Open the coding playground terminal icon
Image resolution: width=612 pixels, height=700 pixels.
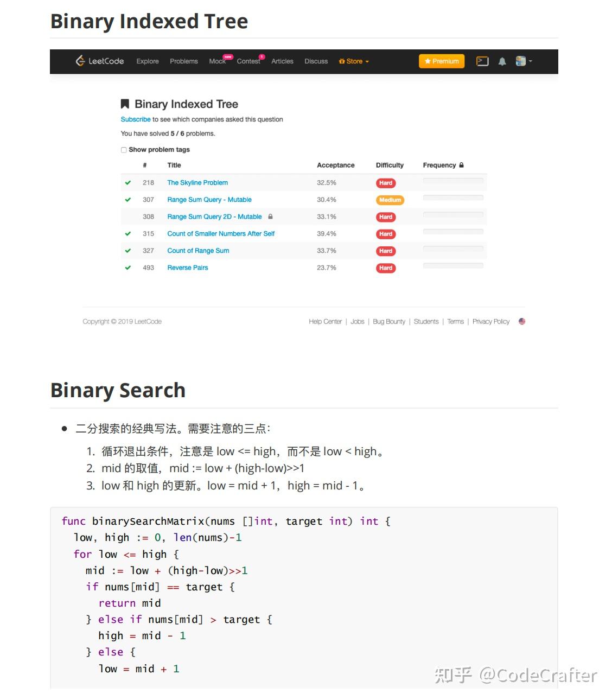[x=482, y=61]
